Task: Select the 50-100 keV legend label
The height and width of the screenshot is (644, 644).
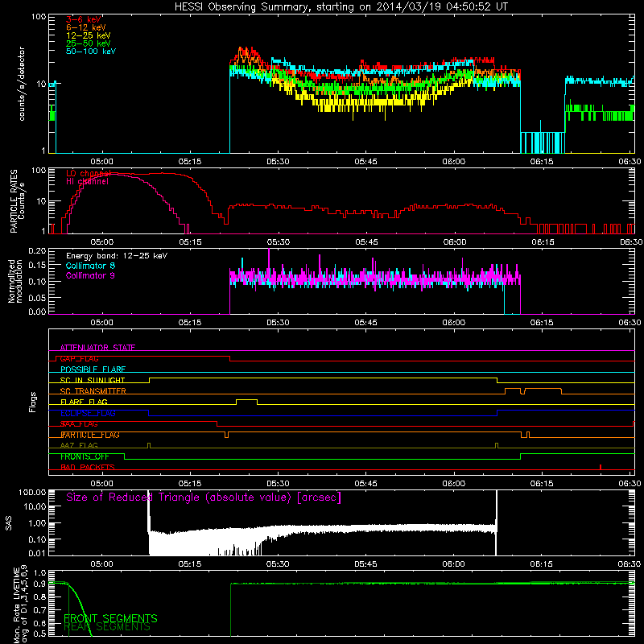Action: coord(91,52)
